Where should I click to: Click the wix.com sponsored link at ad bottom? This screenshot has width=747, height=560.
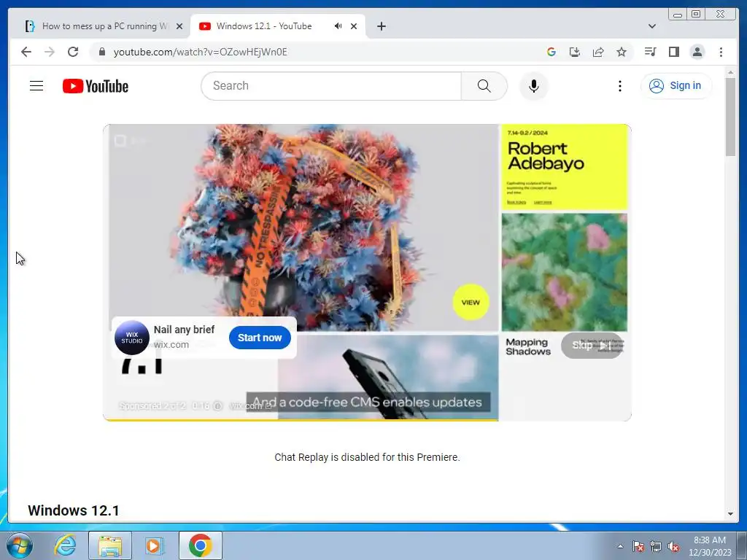point(250,405)
